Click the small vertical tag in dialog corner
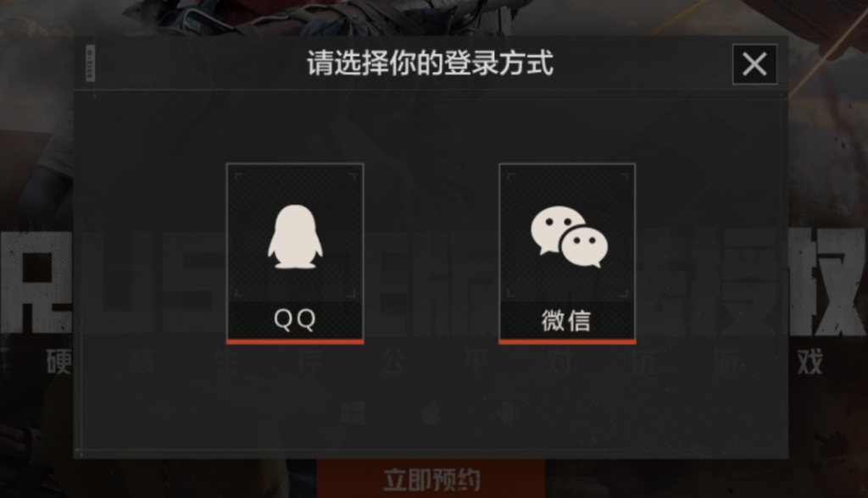This screenshot has width=868, height=498. click(90, 63)
